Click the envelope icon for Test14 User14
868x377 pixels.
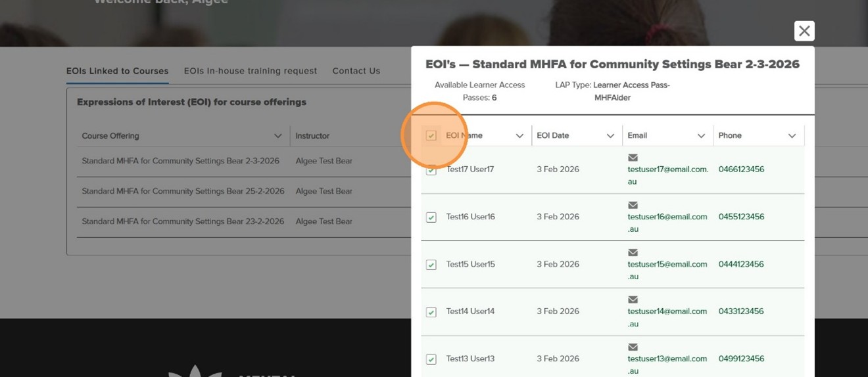[633, 299]
